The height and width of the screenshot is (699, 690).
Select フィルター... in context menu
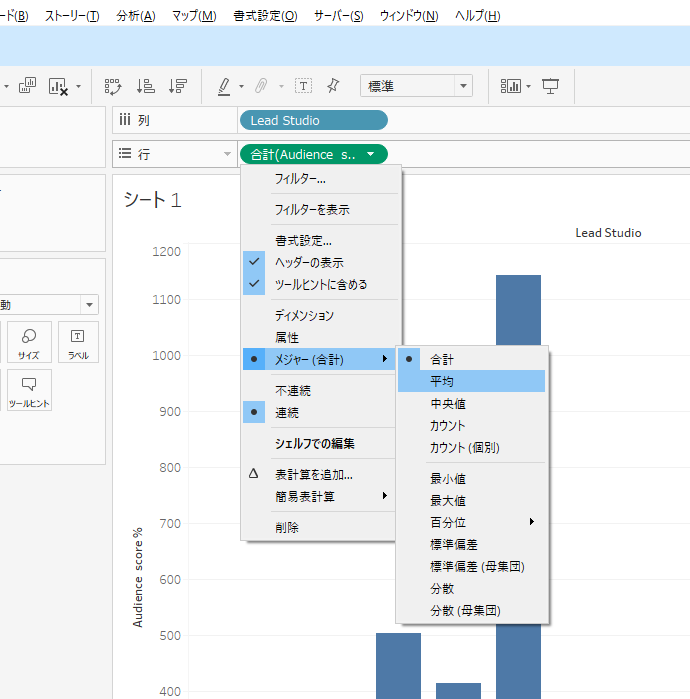click(321, 179)
